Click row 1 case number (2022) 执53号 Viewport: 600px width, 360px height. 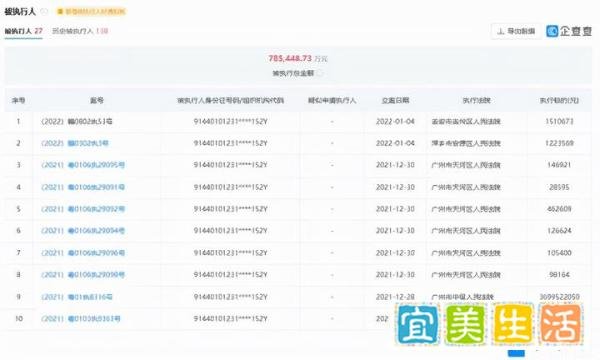click(77, 122)
